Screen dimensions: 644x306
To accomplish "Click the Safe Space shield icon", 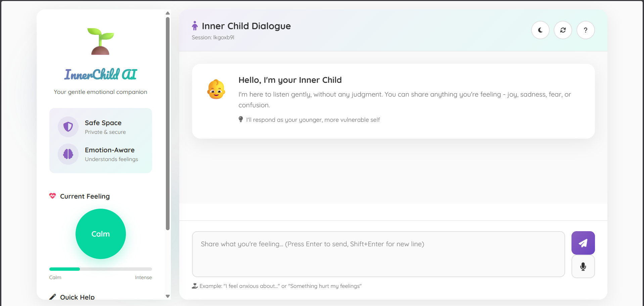I will pyautogui.click(x=68, y=127).
